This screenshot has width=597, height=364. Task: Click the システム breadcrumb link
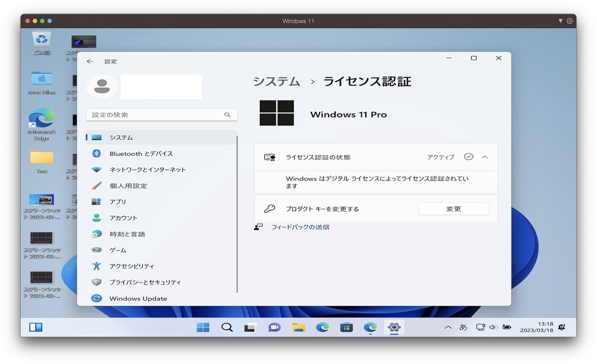277,82
